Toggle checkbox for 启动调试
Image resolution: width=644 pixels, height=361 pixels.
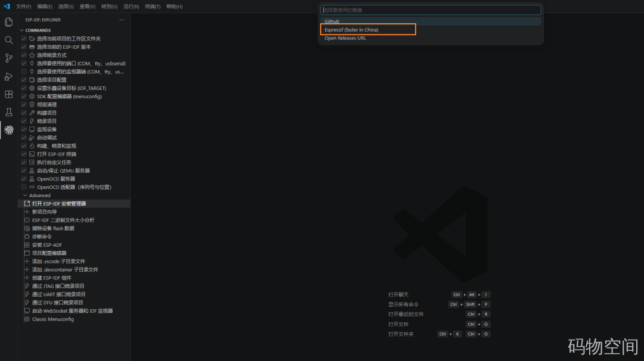[x=24, y=138]
